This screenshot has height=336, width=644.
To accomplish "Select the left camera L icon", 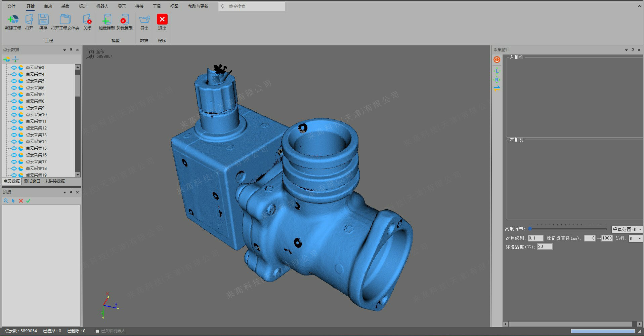I will tap(497, 71).
